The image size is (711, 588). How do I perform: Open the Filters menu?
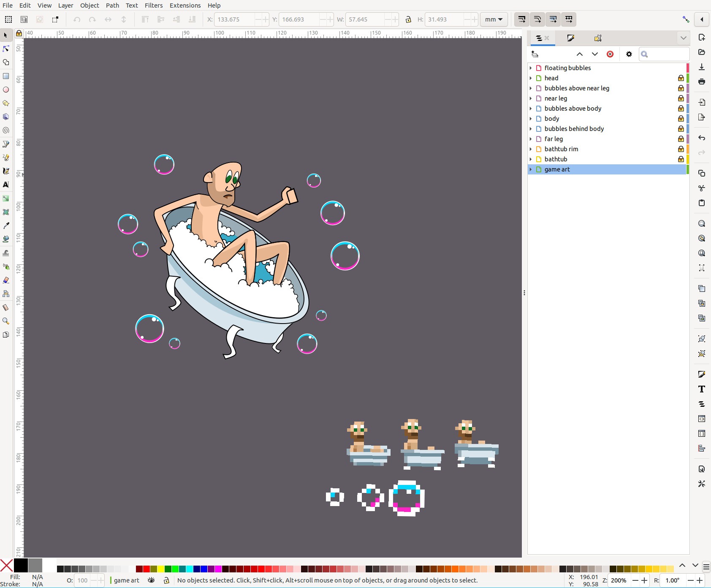click(153, 5)
